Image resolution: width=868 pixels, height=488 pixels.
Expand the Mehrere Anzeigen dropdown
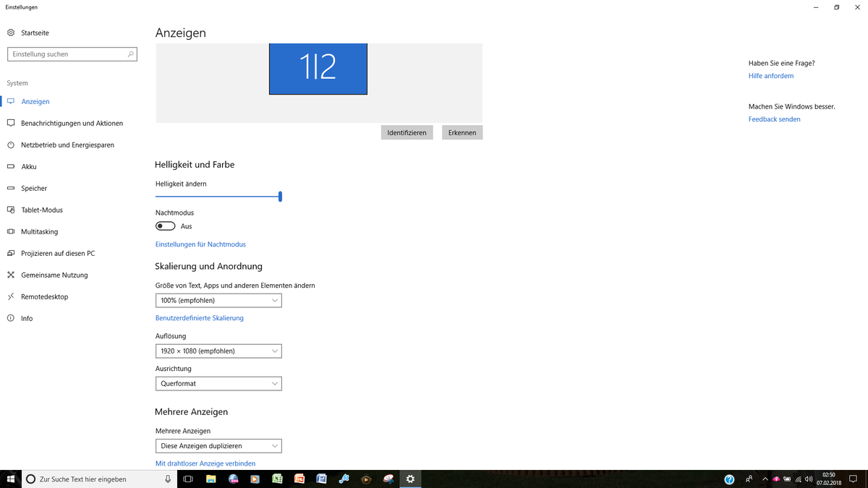click(x=218, y=446)
